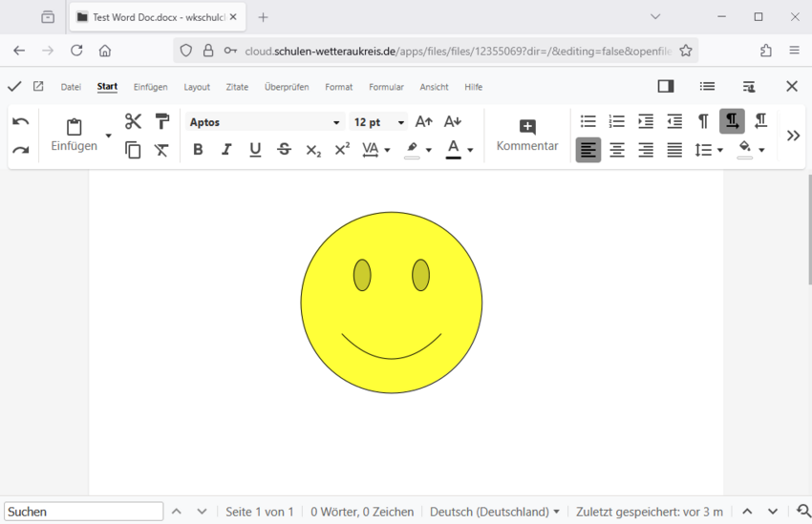This screenshot has height=524, width=812.
Task: Increase indent of the paragraph
Action: tap(646, 121)
